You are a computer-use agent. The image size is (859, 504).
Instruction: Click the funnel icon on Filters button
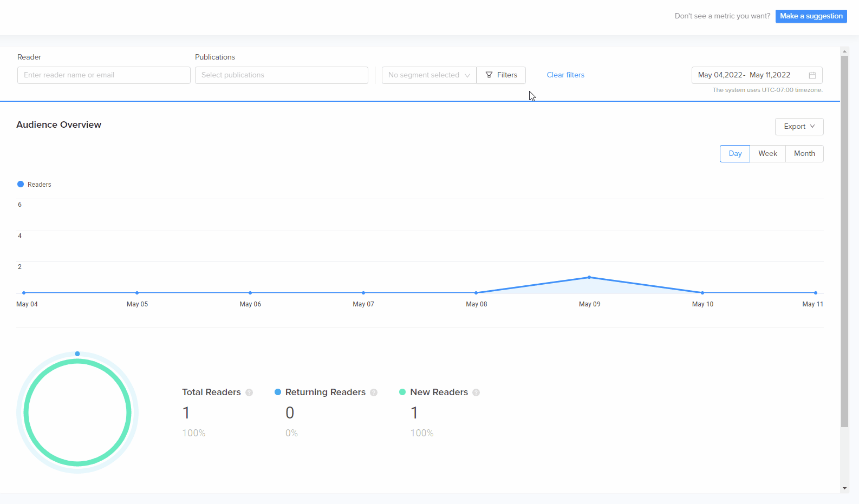tap(489, 75)
